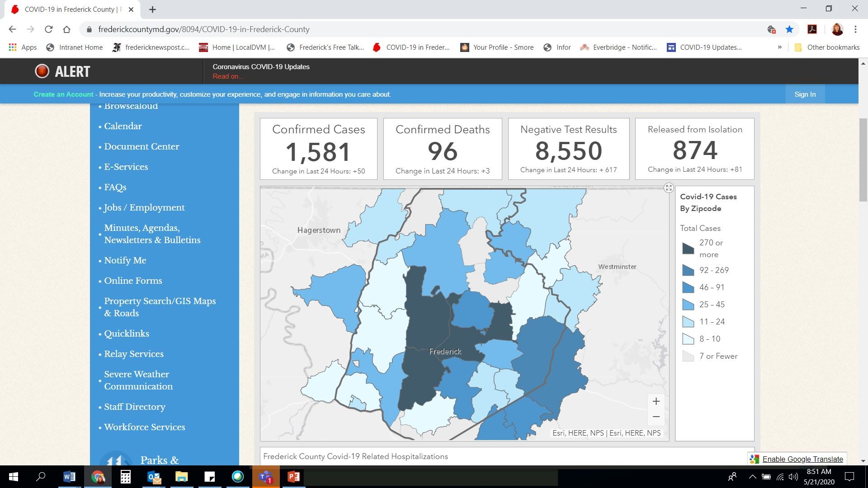Open the Chrome three-dot menu
868x488 pixels.
(855, 29)
